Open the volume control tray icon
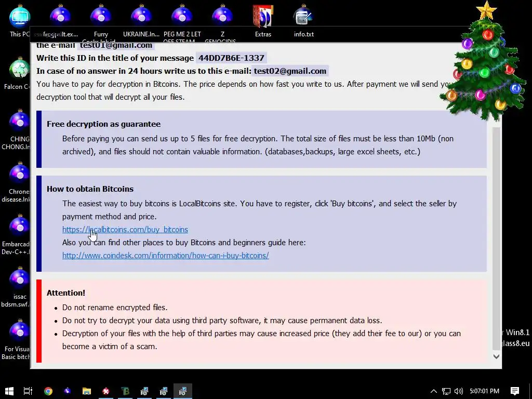This screenshot has height=399, width=532. (458, 391)
